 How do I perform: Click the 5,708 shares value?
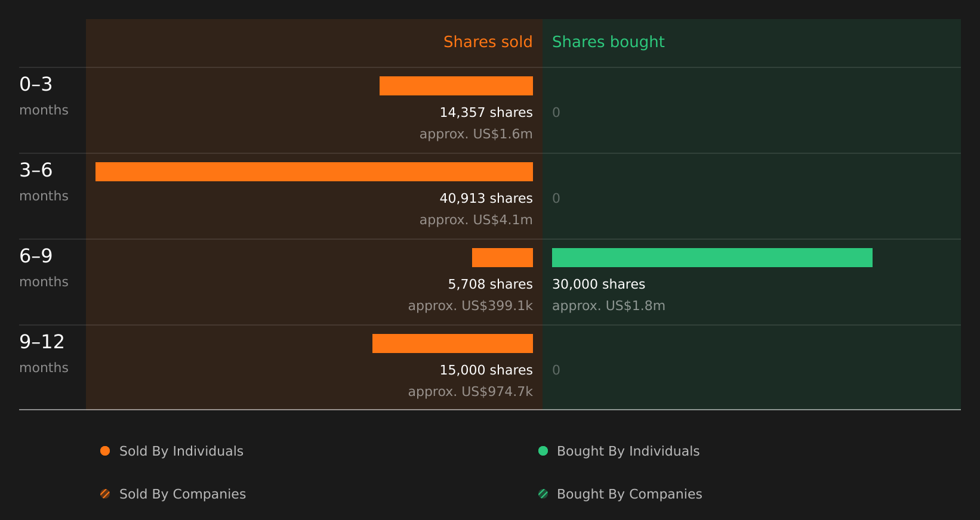click(x=491, y=284)
